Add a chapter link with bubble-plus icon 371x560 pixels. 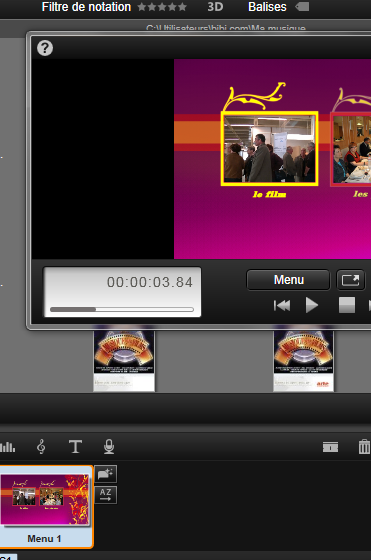pos(105,474)
